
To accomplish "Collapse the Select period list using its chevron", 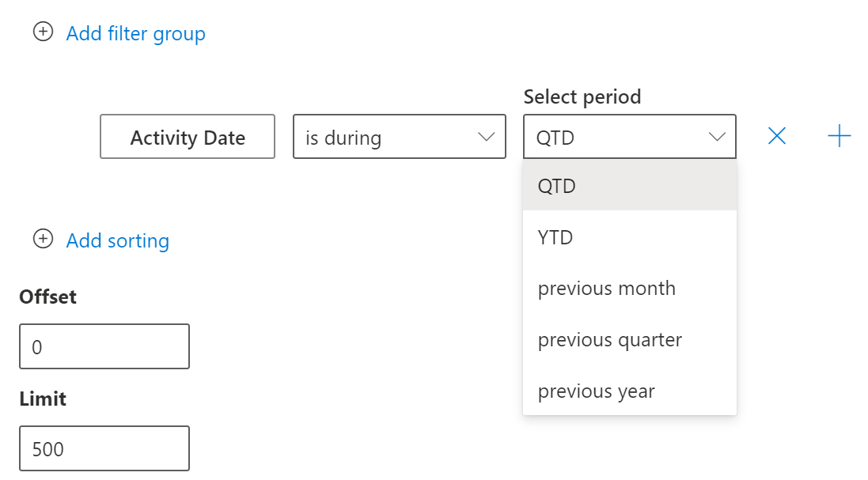I will click(x=717, y=138).
